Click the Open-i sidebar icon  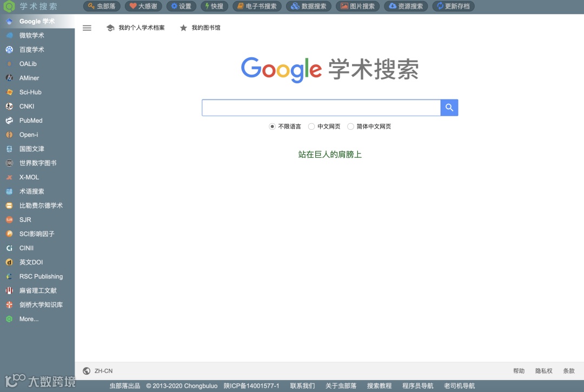pyautogui.click(x=9, y=135)
